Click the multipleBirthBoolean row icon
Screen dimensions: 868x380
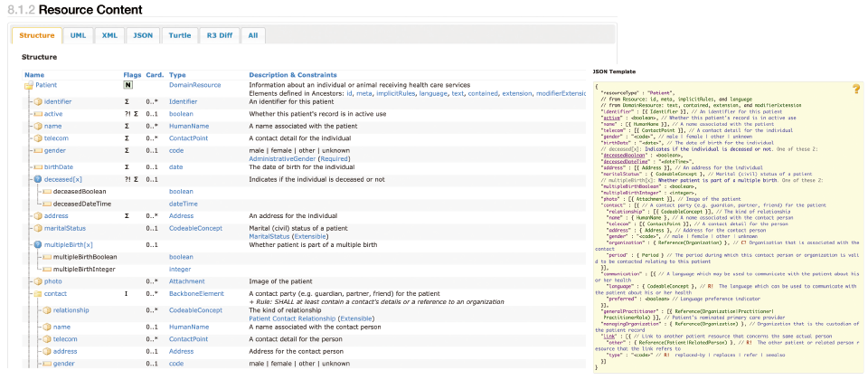47,257
